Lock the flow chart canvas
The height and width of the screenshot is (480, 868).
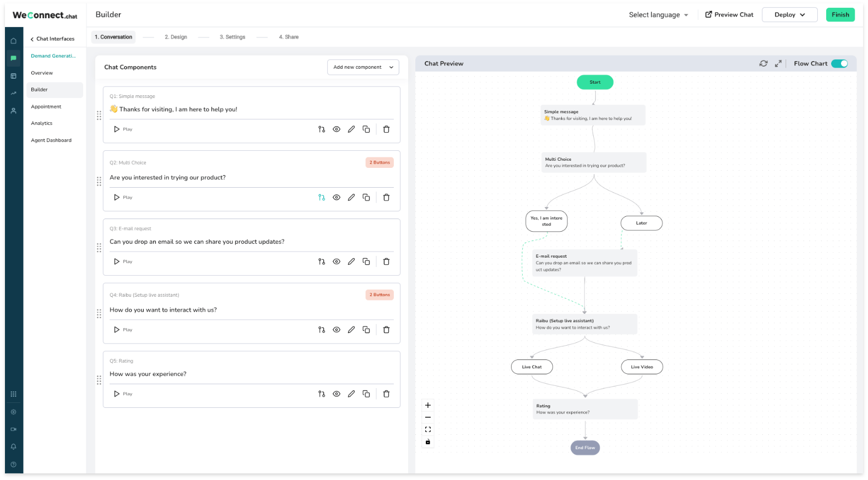(x=428, y=442)
